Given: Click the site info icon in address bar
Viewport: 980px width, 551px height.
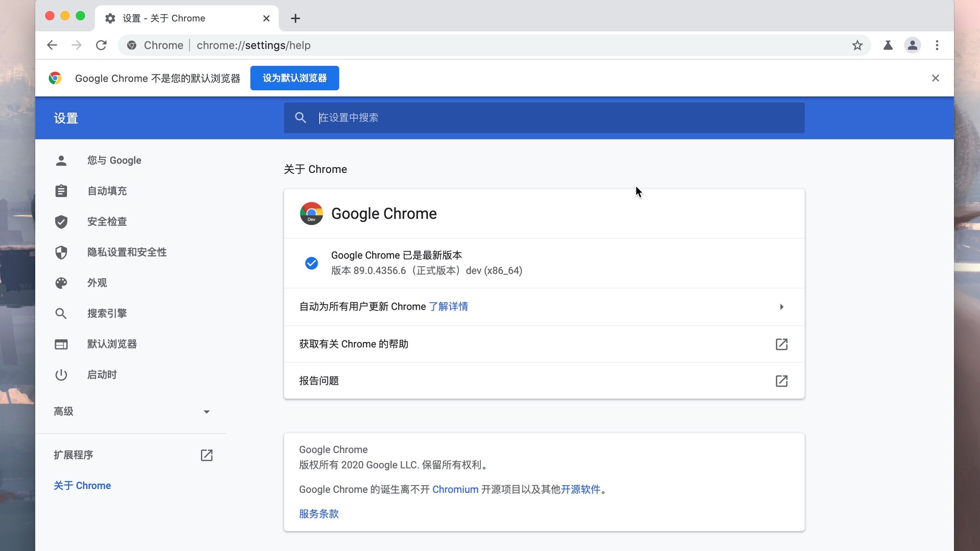Looking at the screenshot, I should tap(132, 45).
